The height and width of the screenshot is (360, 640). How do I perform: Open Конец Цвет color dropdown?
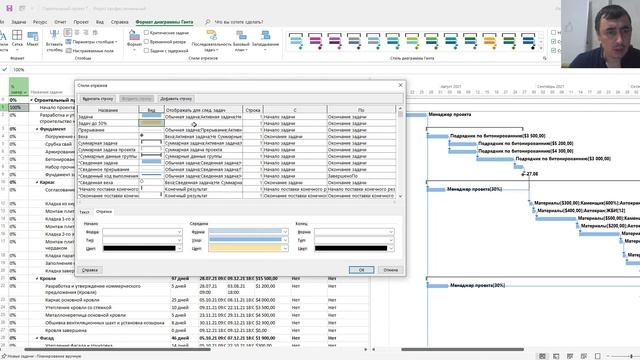391,248
